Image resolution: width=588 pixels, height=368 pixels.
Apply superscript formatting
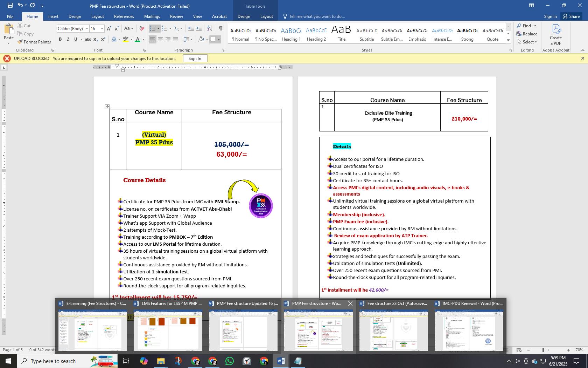103,39
